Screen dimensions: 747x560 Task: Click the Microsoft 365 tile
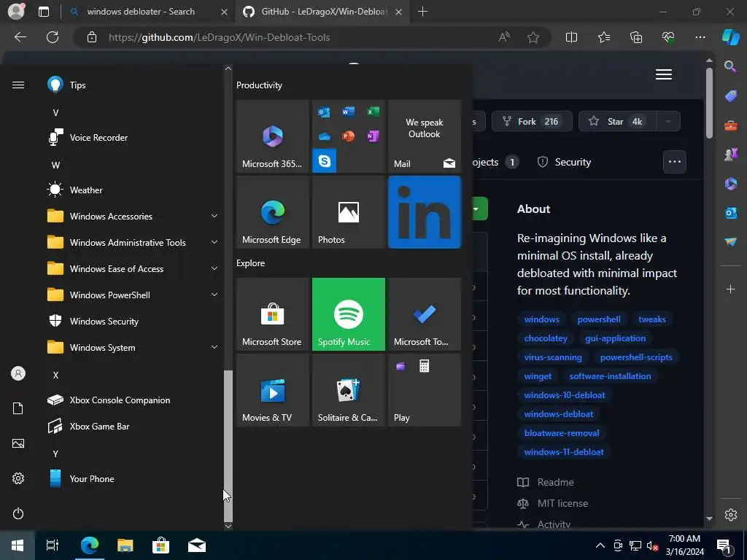273,136
